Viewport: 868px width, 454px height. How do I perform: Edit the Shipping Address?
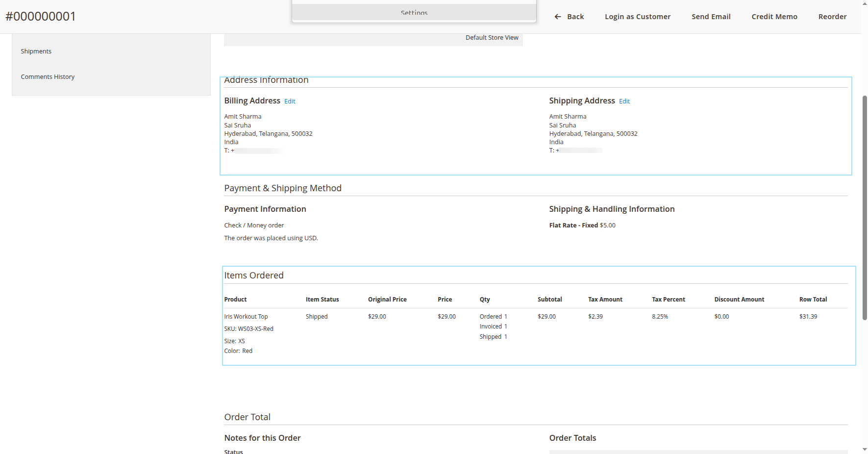[624, 101]
